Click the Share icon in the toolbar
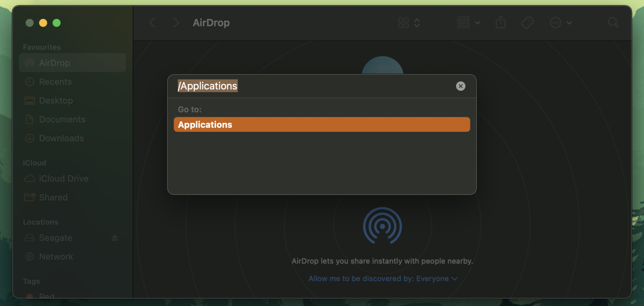Image resolution: width=644 pixels, height=306 pixels. pyautogui.click(x=501, y=23)
